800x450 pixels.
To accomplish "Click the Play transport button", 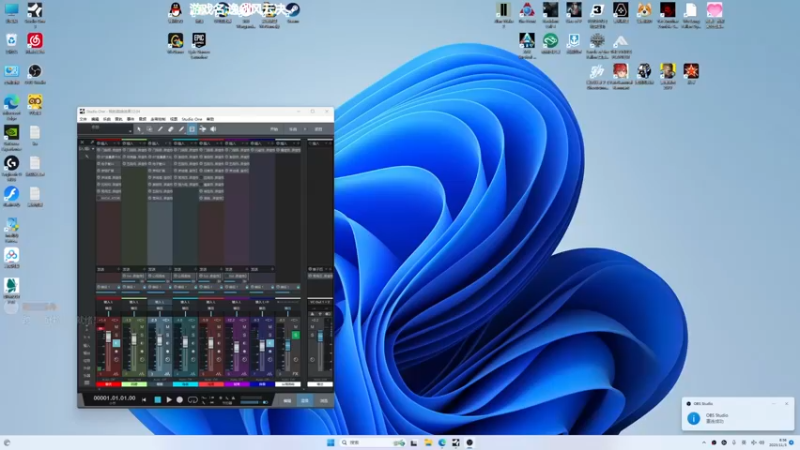I will click(x=169, y=399).
